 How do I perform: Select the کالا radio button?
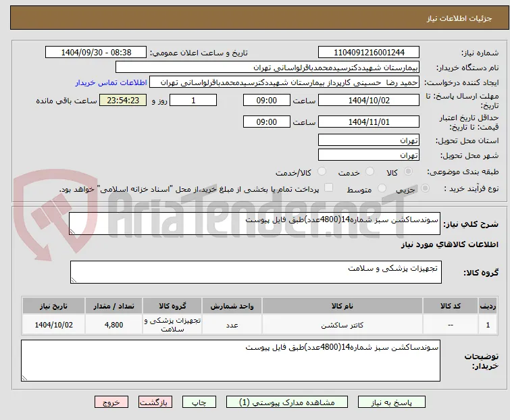(408, 172)
